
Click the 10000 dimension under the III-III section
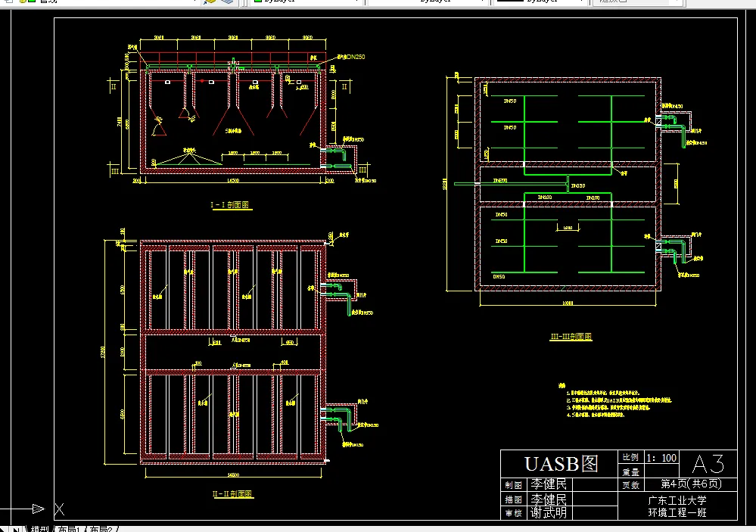pos(568,303)
